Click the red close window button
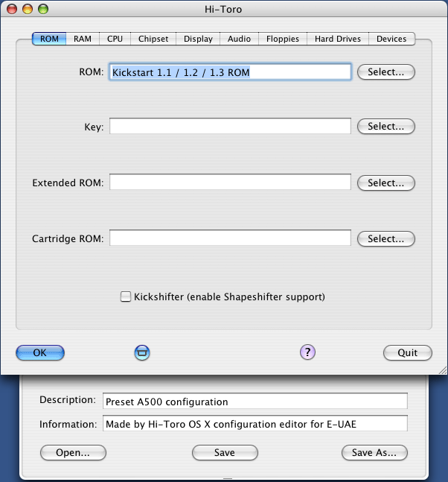This screenshot has height=482, width=448. coord(12,9)
